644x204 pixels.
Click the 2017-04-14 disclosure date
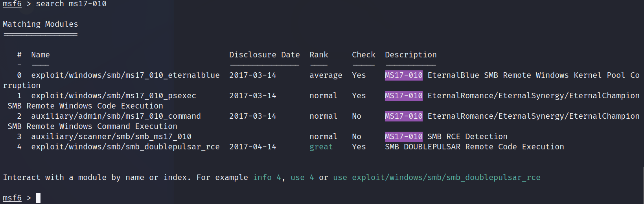253,147
